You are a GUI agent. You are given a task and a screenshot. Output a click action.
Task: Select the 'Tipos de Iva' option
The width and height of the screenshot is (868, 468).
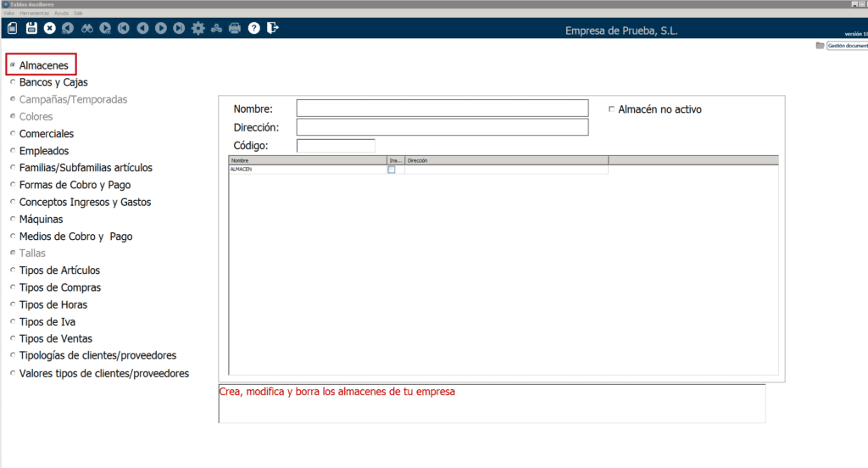[x=13, y=322]
